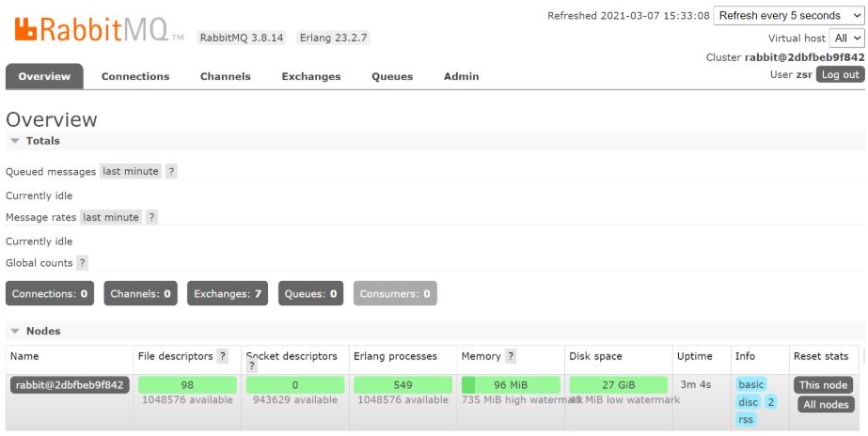Click the rss info badge

click(746, 420)
